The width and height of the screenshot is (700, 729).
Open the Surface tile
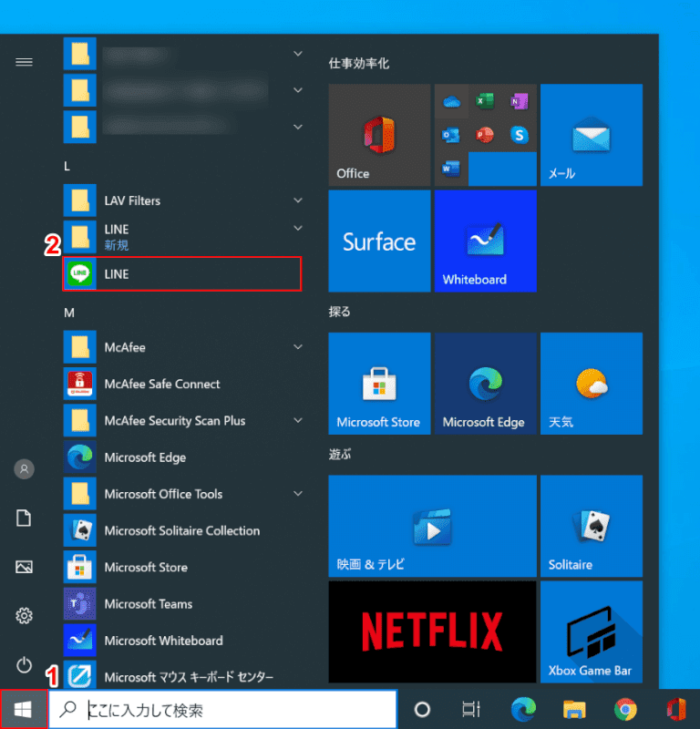tap(379, 241)
